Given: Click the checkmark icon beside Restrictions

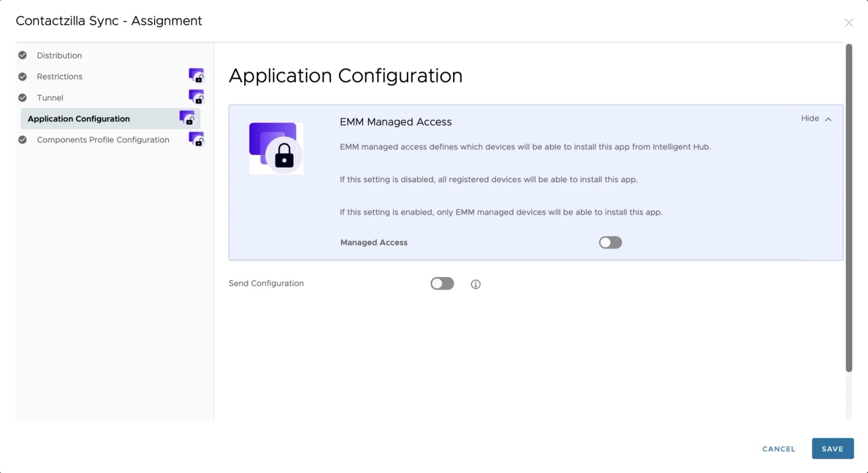Looking at the screenshot, I should click(22, 77).
